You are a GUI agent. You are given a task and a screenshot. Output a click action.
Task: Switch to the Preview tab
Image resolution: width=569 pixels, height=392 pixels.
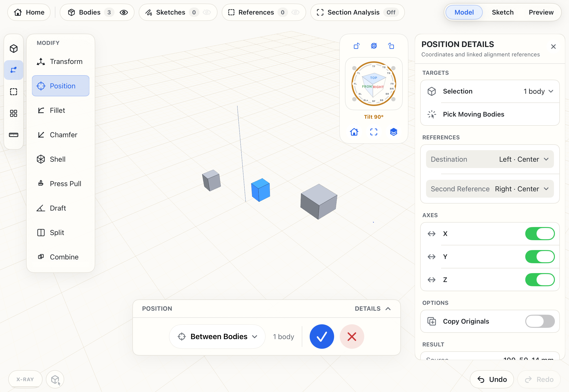click(x=541, y=12)
